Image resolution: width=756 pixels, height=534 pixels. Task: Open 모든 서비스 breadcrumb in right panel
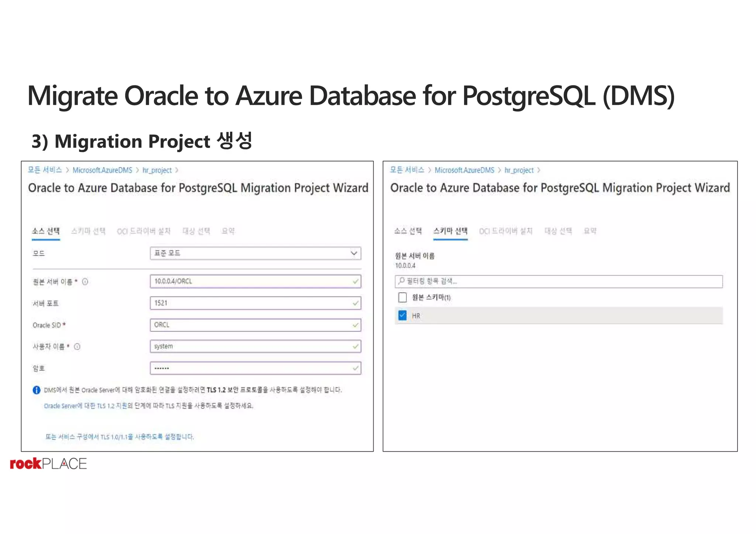407,170
